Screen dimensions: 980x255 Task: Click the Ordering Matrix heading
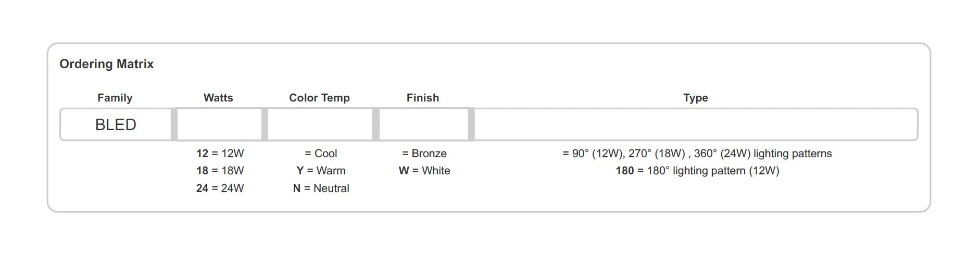pyautogui.click(x=106, y=64)
